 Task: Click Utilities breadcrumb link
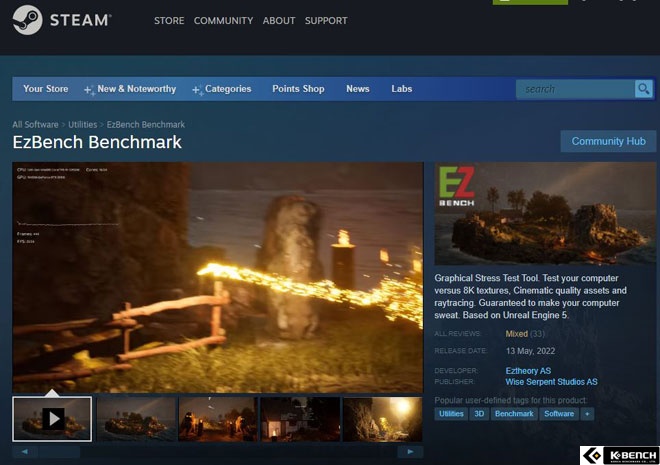(x=82, y=125)
